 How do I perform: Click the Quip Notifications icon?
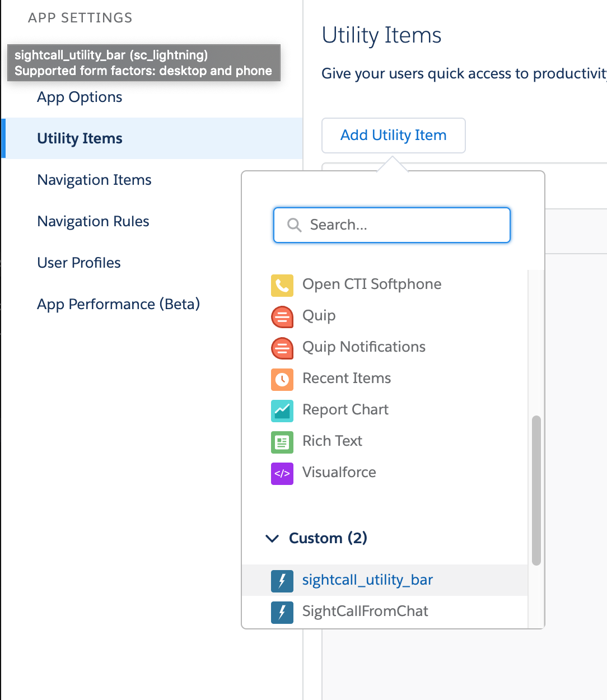(x=282, y=348)
